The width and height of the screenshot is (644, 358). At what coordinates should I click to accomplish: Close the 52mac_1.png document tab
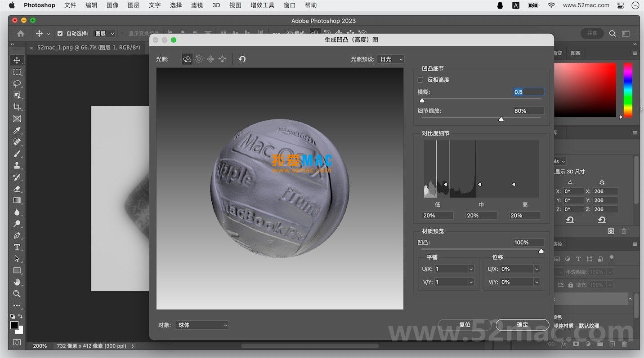pyautogui.click(x=31, y=48)
